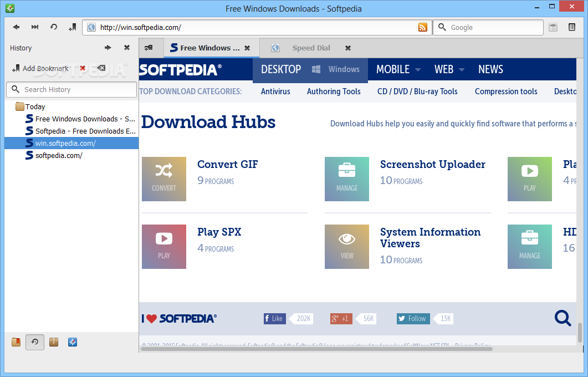Click the site globe icon in address bar
Viewport: 588px width, 377px height.
pyautogui.click(x=91, y=27)
